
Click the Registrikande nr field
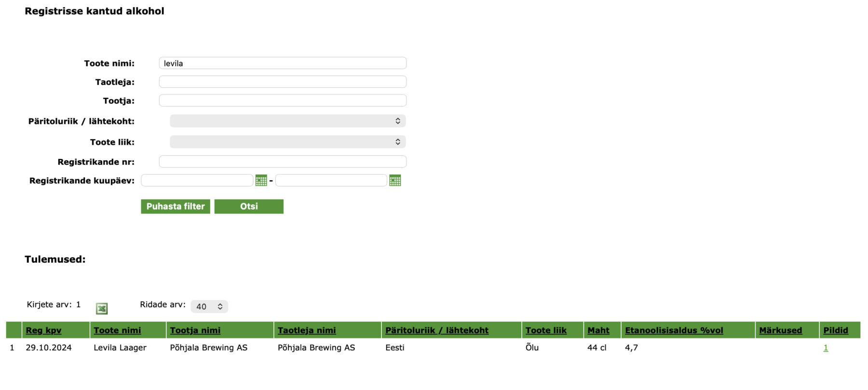pyautogui.click(x=283, y=161)
